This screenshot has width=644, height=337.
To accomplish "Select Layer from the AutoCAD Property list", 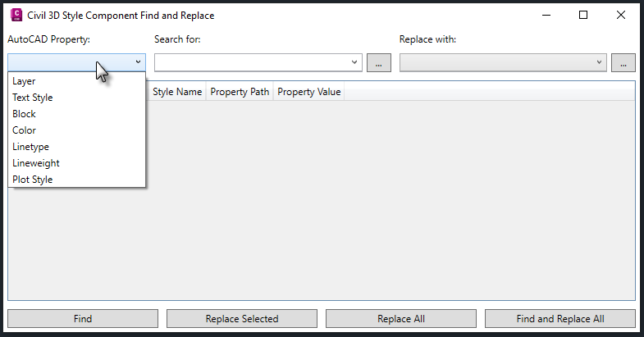I will click(x=24, y=81).
